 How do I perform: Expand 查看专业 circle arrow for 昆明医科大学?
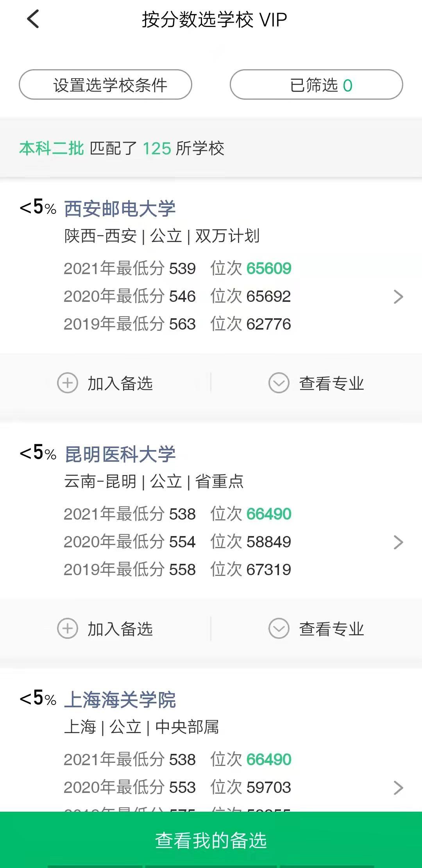[x=279, y=628]
